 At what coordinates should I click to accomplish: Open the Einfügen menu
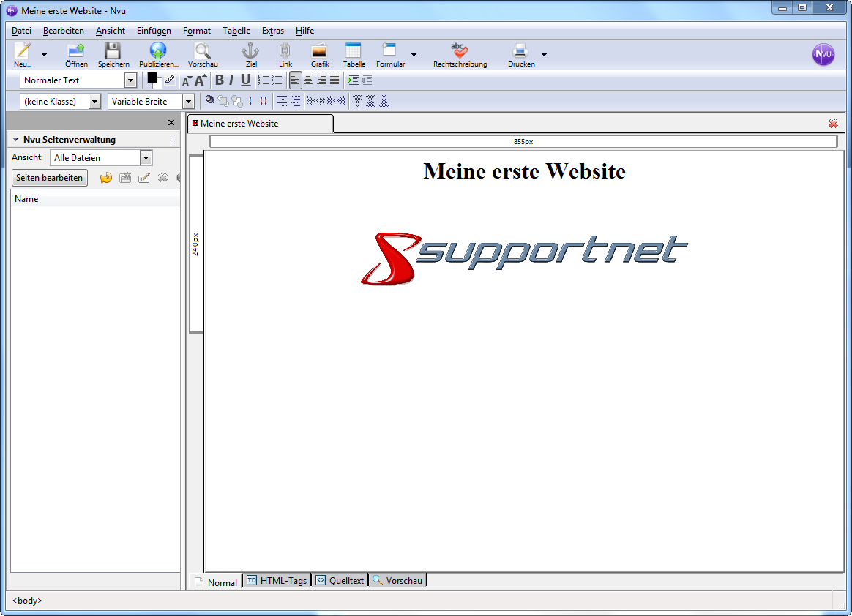154,31
